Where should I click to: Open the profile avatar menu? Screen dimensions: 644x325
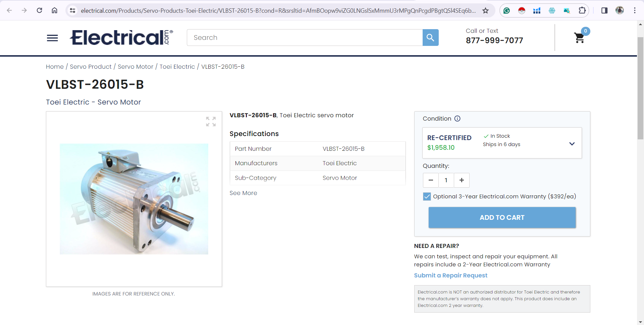[620, 10]
